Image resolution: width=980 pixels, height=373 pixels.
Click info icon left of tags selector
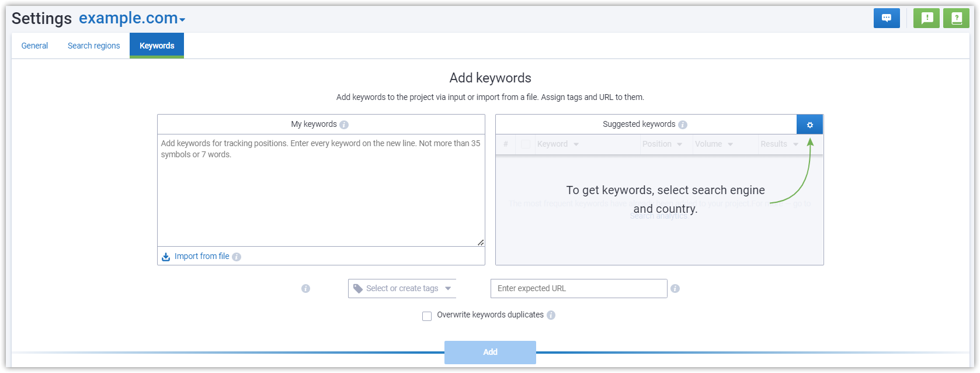(x=305, y=288)
